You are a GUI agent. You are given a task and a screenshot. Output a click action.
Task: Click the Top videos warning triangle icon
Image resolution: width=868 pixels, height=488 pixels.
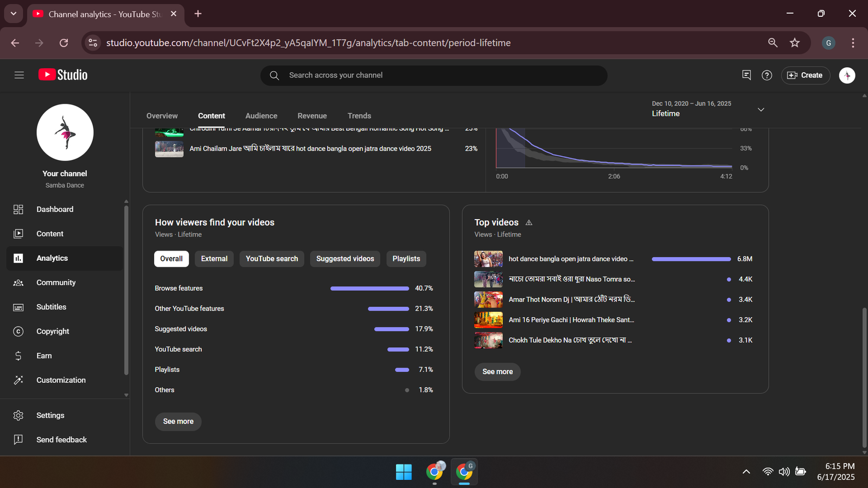529,222
